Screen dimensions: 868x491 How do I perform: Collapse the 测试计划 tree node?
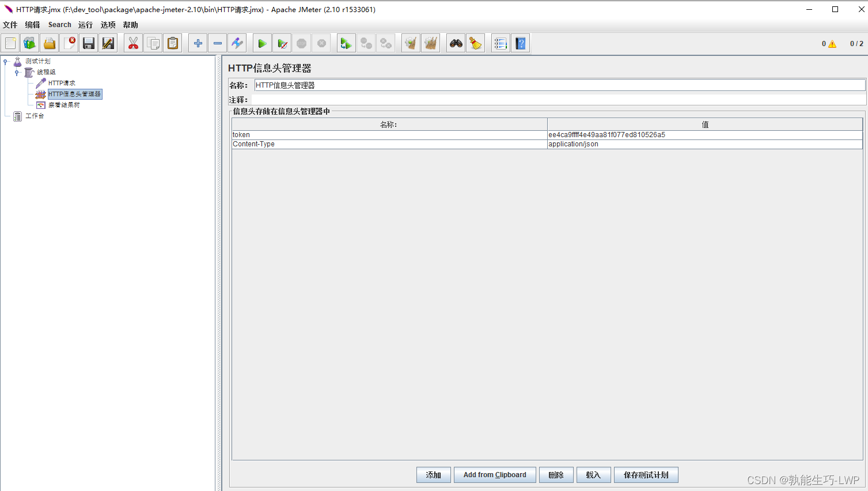pyautogui.click(x=5, y=61)
